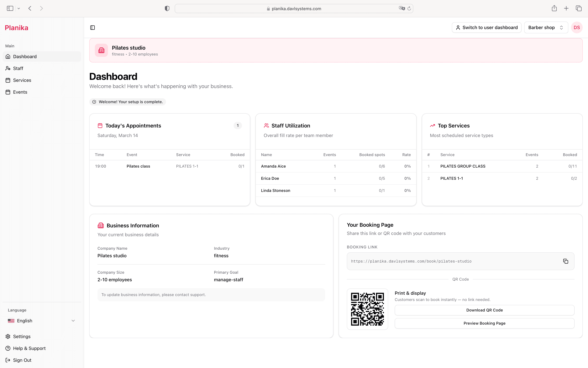Translate page using address bar icon
Image resolution: width=588 pixels, height=368 pixels.
pos(402,9)
